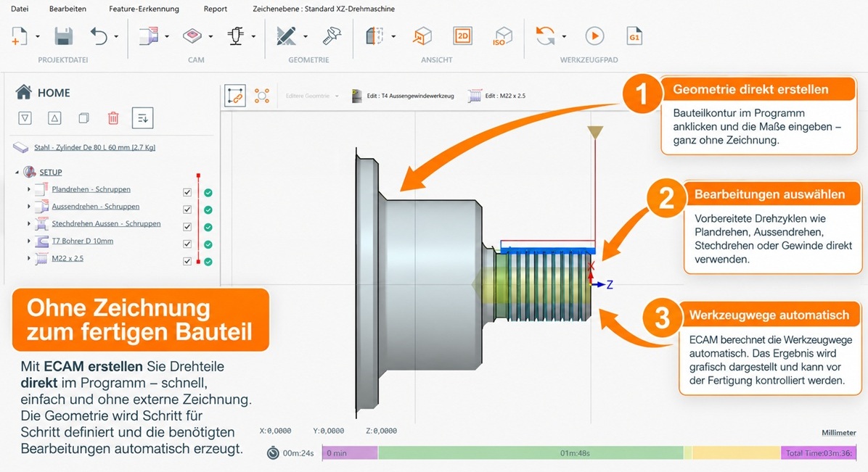
Task: Expand the T7 Bohrer D 10mm node
Action: click(x=29, y=241)
